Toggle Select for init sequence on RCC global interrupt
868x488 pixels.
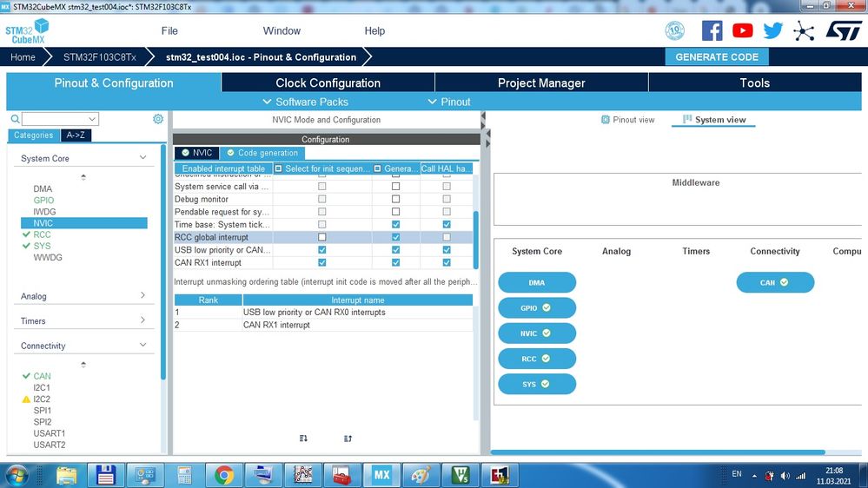(321, 237)
